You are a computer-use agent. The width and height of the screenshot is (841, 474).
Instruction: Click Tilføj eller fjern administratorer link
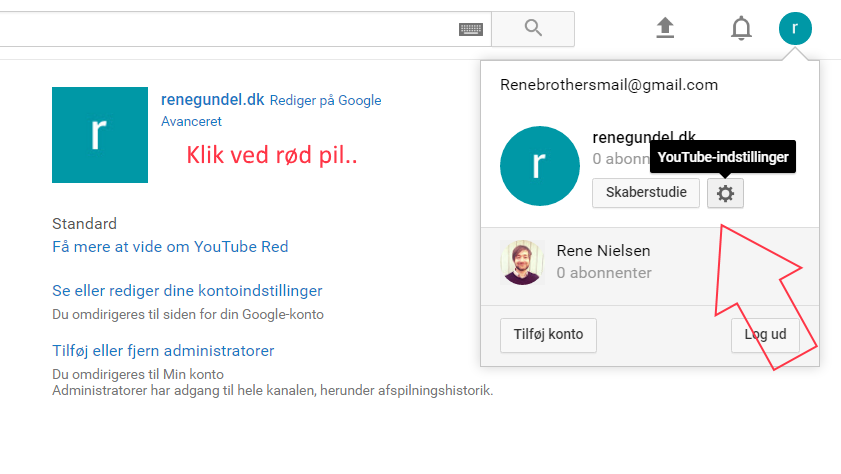tap(163, 351)
